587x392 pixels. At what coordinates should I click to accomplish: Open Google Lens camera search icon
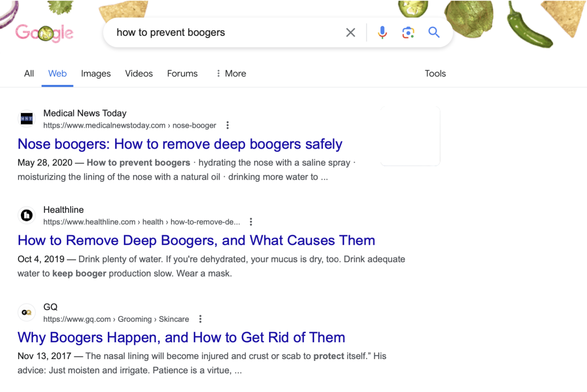[408, 32]
